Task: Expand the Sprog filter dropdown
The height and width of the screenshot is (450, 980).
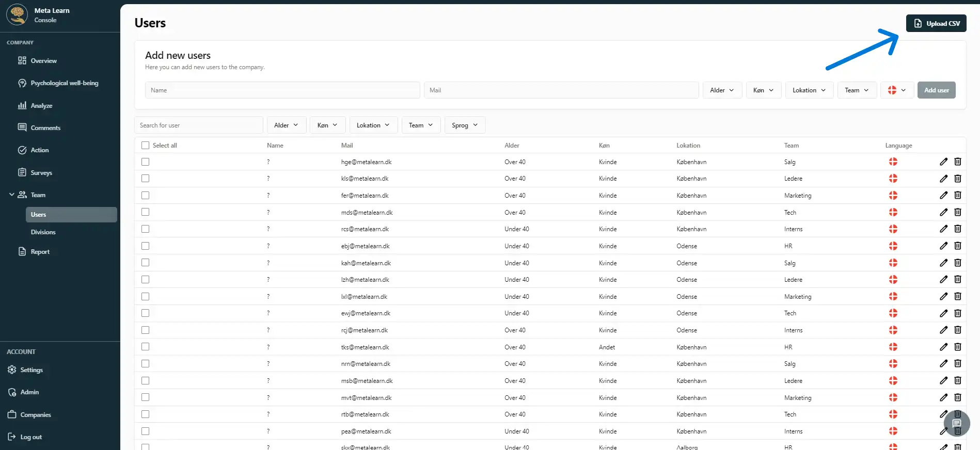Action: (464, 125)
